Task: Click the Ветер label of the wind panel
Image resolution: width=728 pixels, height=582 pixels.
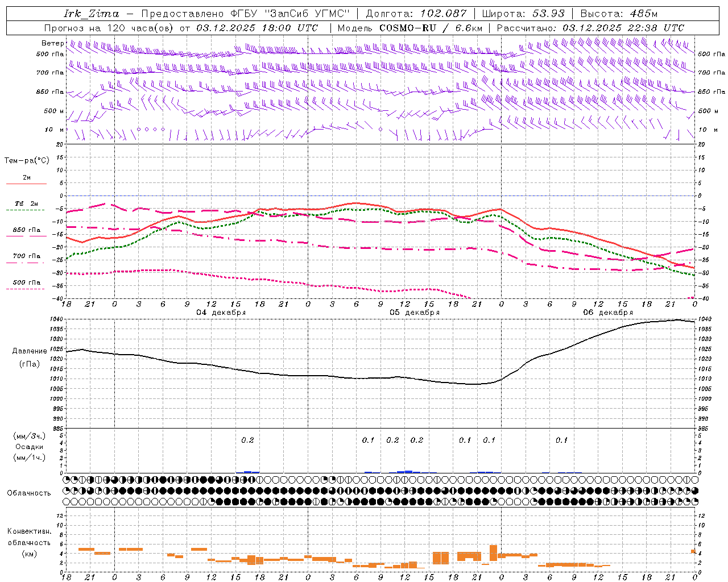Action: (x=53, y=43)
